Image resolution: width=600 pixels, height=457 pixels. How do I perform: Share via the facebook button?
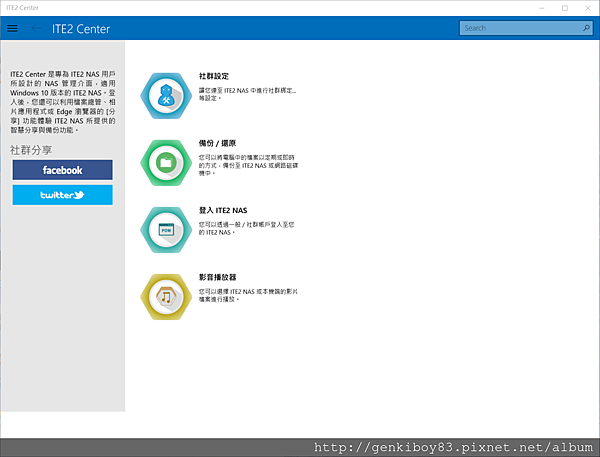[x=62, y=170]
